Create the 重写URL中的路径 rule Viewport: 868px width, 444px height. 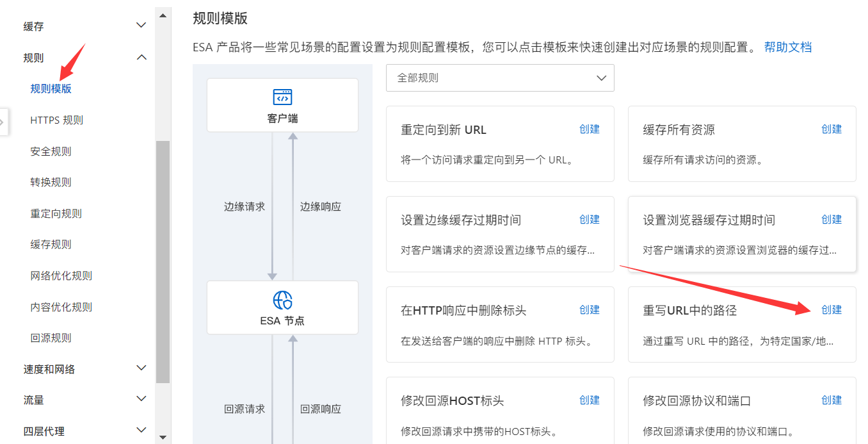coord(832,309)
